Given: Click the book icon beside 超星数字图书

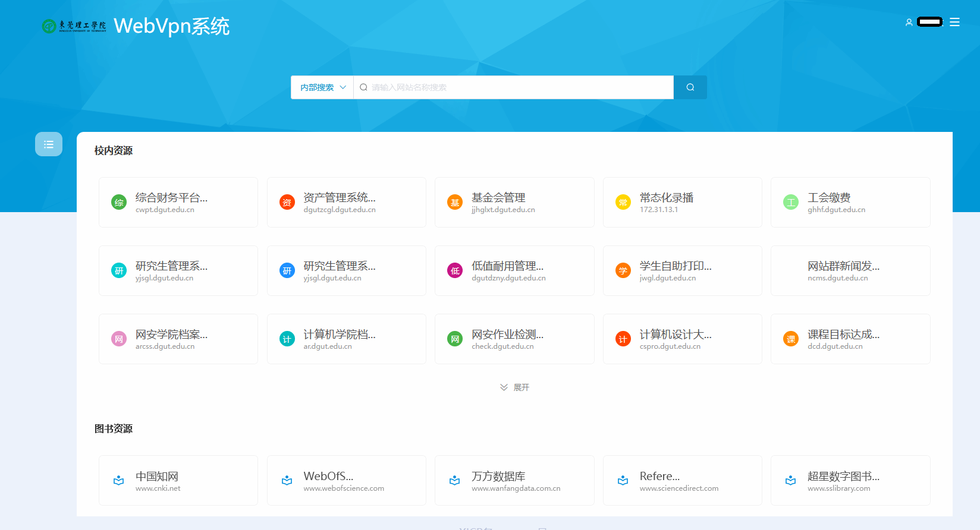Looking at the screenshot, I should tap(791, 480).
